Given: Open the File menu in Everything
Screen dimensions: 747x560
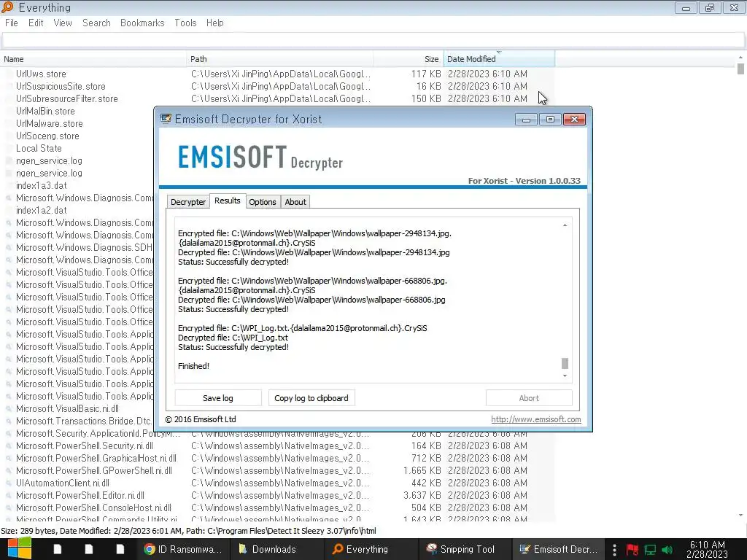Looking at the screenshot, I should [x=12, y=23].
